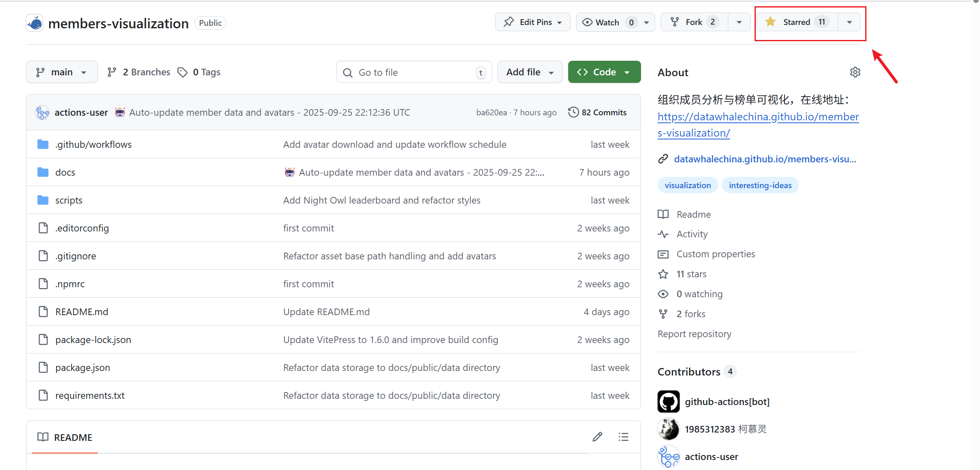Open the star lists dropdown arrow
Viewport: 980px width, 470px height.
coord(849,22)
